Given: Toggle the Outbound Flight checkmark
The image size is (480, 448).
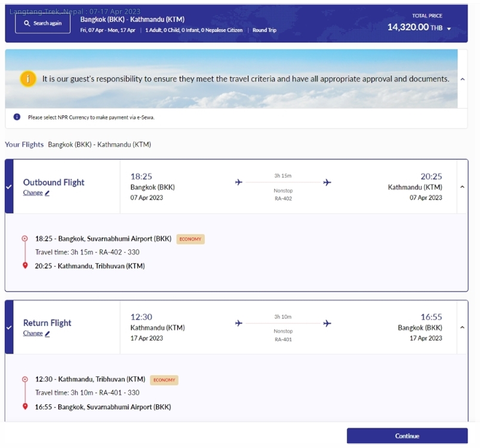Looking at the screenshot, I should tap(9, 186).
